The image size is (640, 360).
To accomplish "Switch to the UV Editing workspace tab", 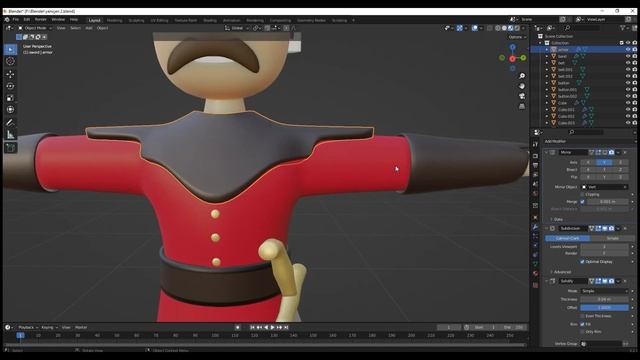I will [x=159, y=20].
